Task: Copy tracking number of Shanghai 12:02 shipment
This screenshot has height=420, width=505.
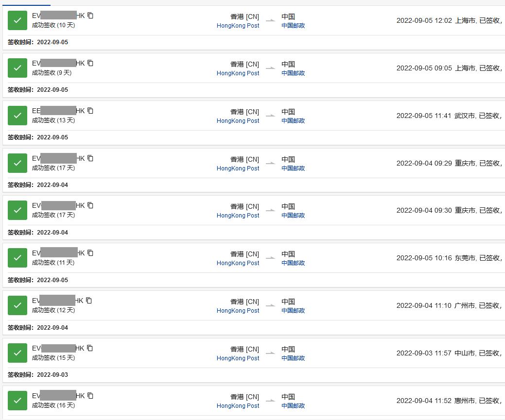Action: (90, 16)
